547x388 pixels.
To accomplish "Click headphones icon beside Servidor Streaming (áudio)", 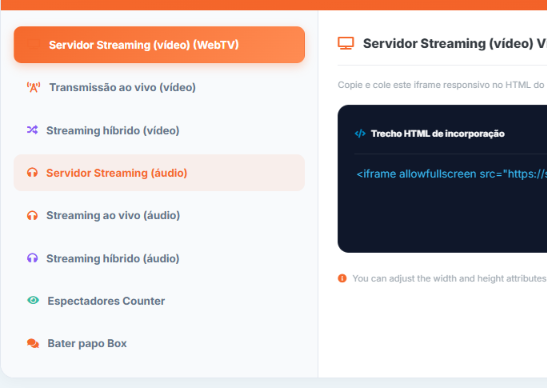I will (x=32, y=172).
